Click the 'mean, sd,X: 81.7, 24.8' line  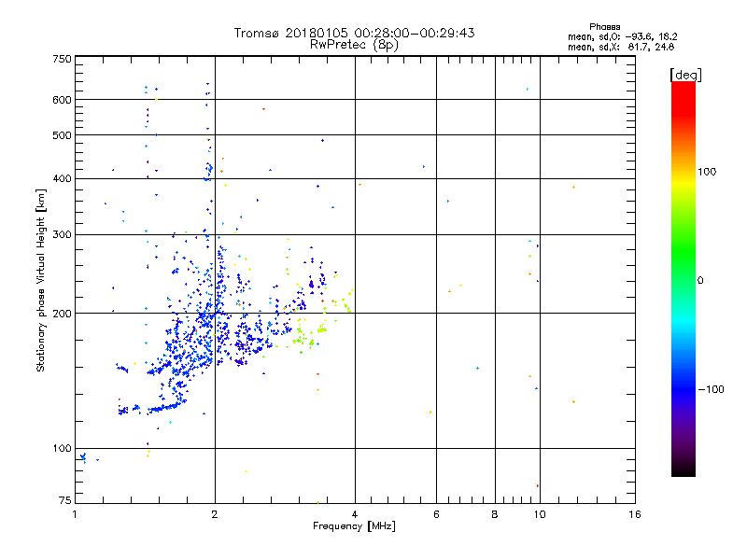(621, 47)
